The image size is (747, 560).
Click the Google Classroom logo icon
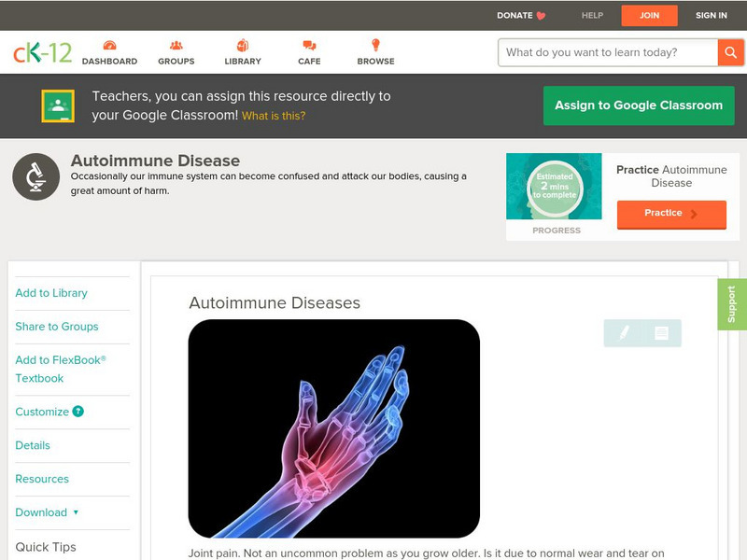click(x=58, y=105)
